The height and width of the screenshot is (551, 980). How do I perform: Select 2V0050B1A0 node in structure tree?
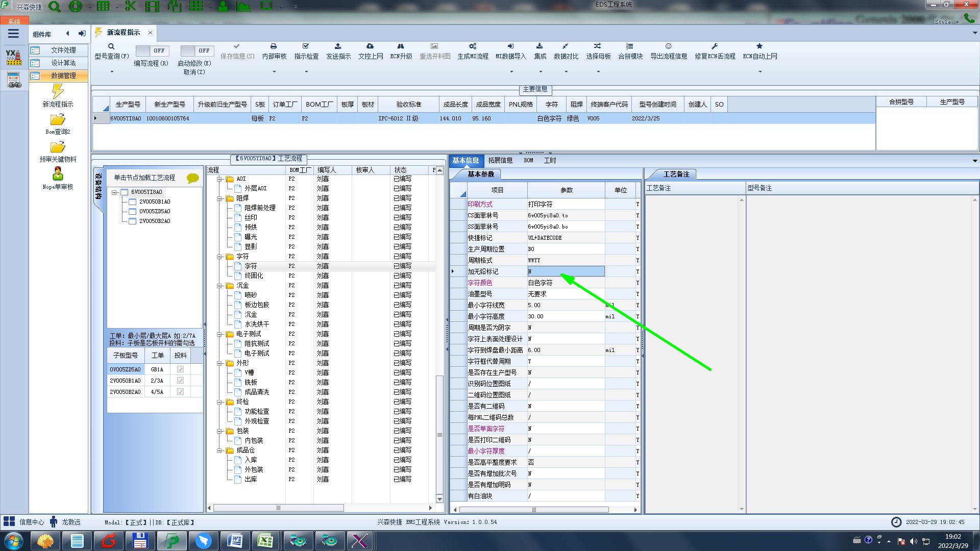click(155, 202)
